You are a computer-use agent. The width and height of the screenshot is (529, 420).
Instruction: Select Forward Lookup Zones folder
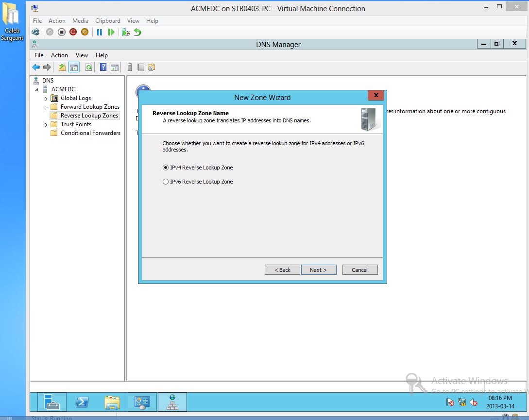(x=90, y=107)
